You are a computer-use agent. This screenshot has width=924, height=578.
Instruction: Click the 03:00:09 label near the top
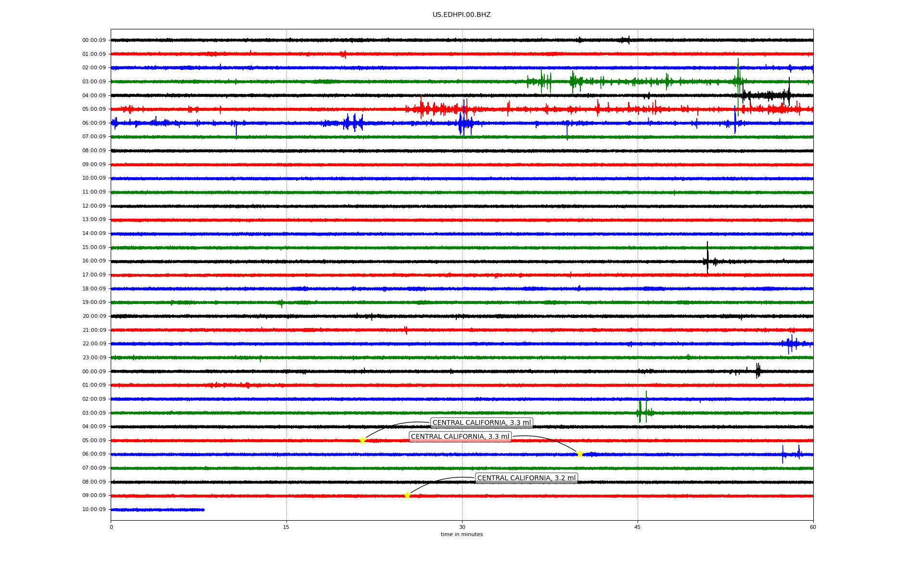(x=94, y=82)
